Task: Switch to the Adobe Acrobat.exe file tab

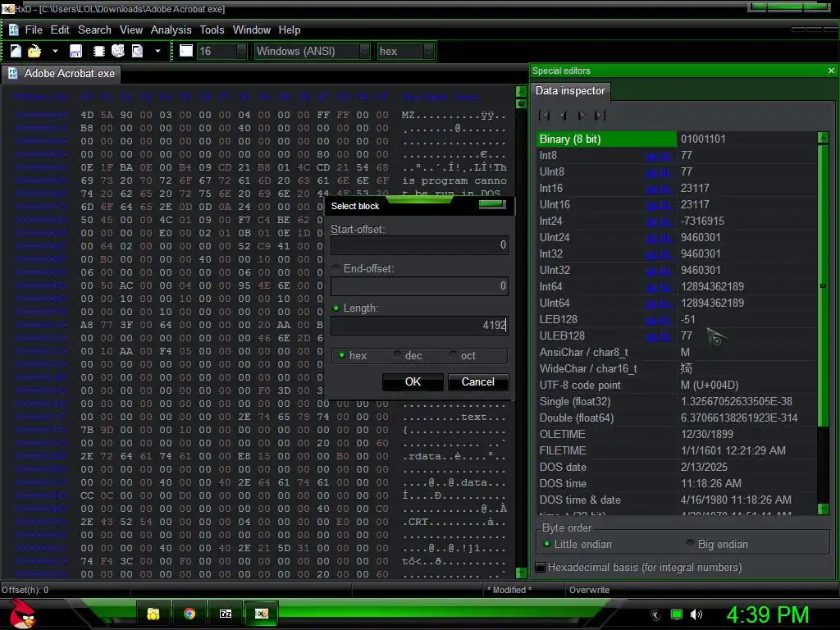Action: 62,73
